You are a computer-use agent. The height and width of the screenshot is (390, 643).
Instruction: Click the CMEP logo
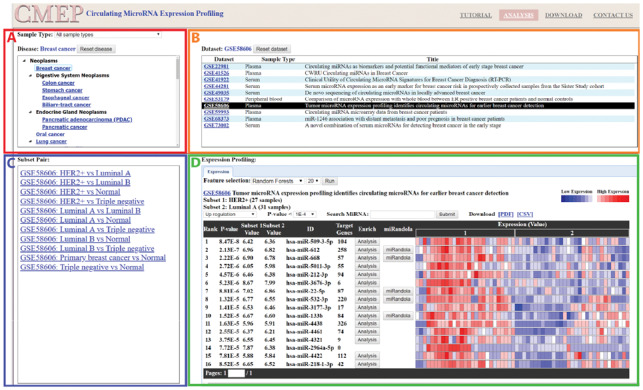(48, 14)
